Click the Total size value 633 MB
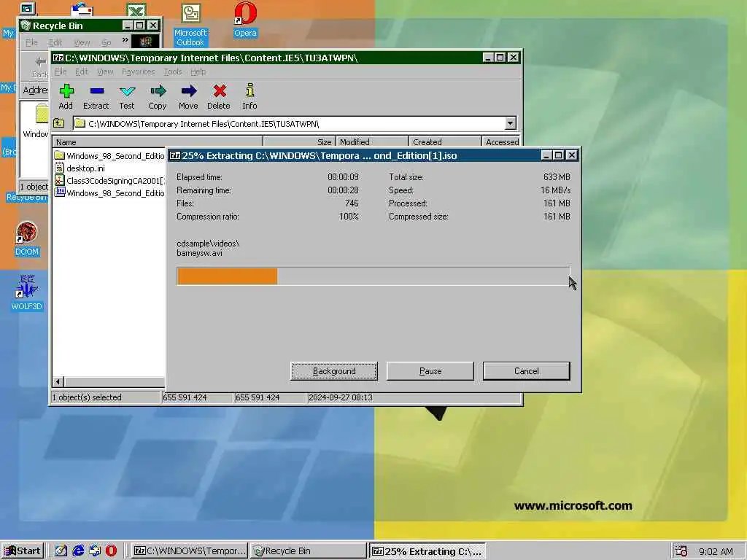747x560 pixels. coord(557,176)
